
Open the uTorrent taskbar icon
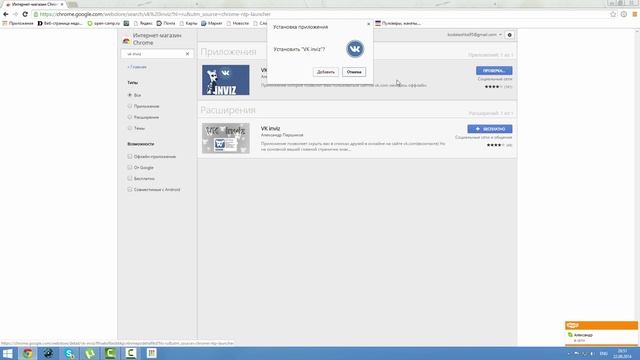coord(90,353)
